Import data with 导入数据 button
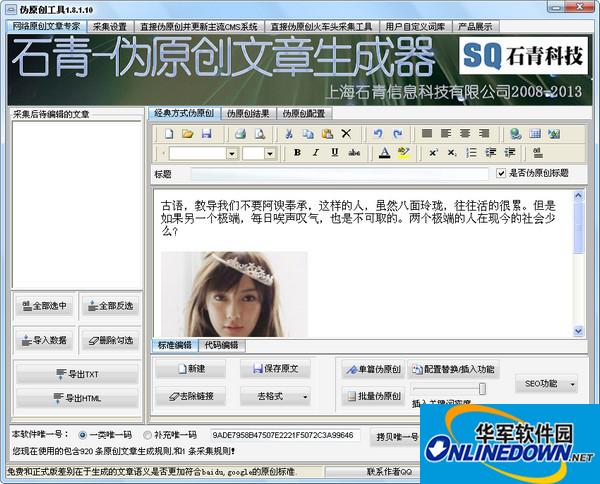Image resolution: width=600 pixels, height=484 pixels. pyautogui.click(x=44, y=340)
